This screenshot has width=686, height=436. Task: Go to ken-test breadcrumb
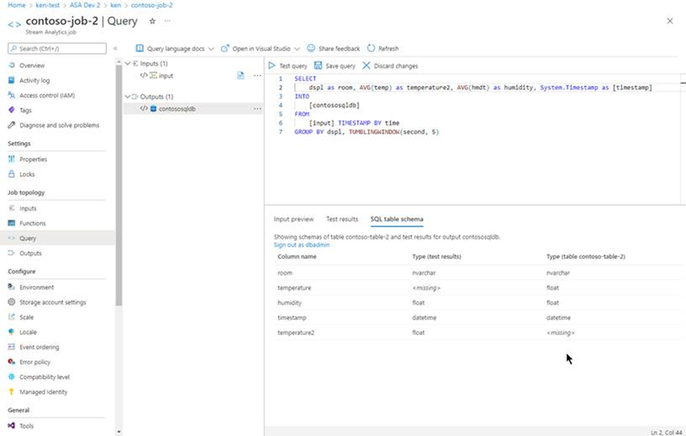(x=48, y=5)
